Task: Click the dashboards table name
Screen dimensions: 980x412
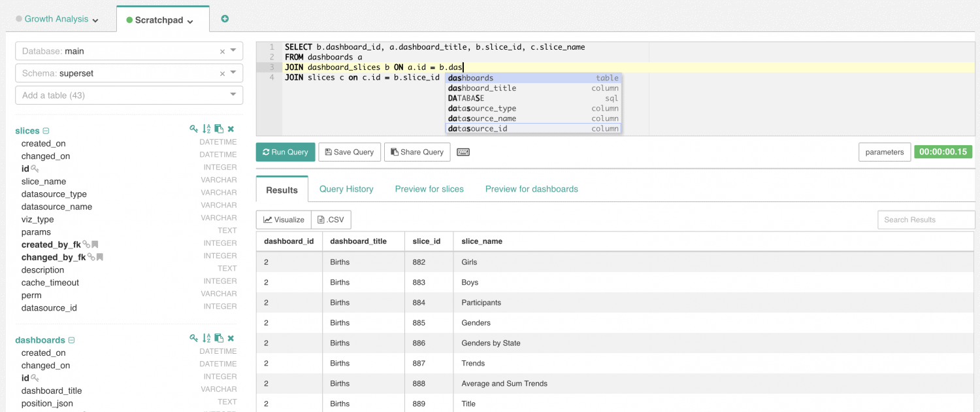Action: tap(40, 340)
